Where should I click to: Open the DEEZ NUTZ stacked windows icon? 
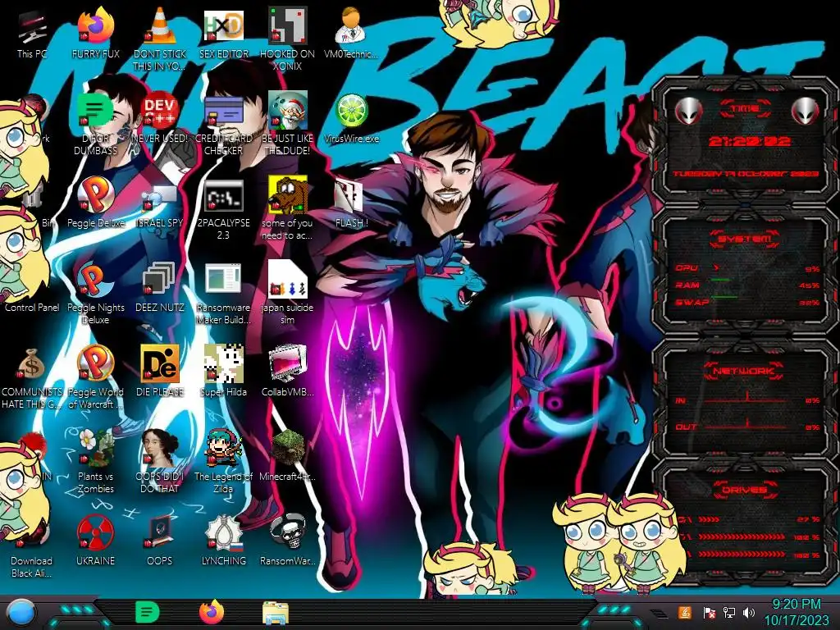coord(160,279)
